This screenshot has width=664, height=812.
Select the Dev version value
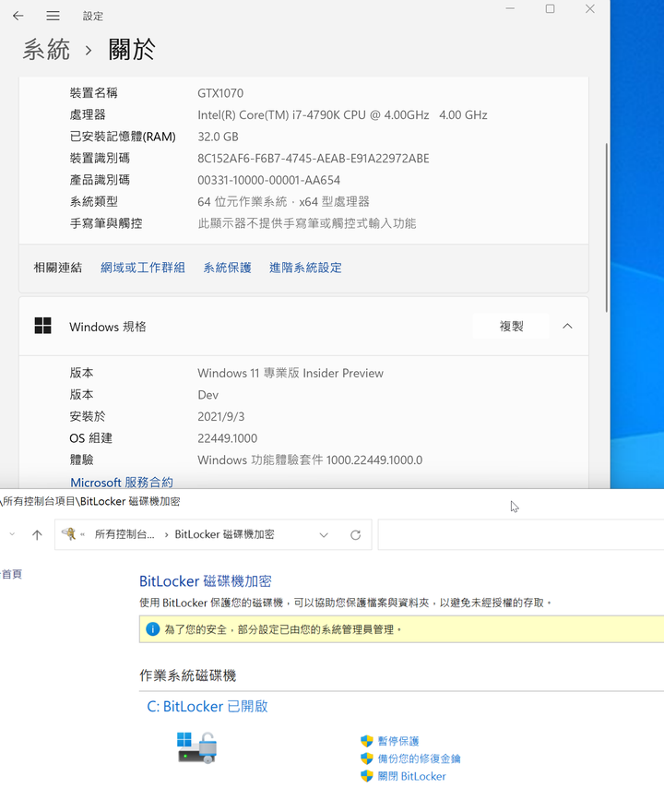pyautogui.click(x=208, y=395)
